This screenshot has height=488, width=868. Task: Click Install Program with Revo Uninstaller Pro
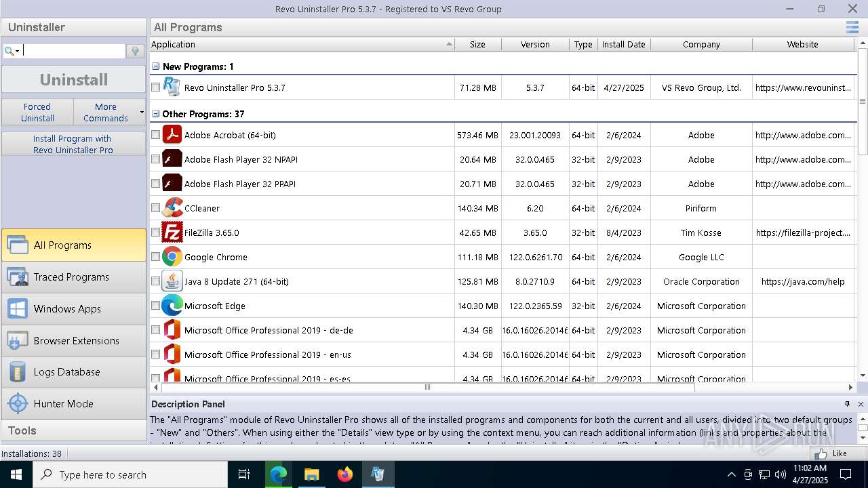(73, 144)
